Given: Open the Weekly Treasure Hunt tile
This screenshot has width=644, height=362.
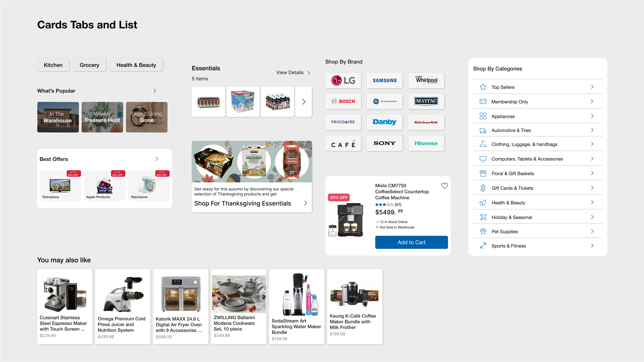Looking at the screenshot, I should (102, 117).
